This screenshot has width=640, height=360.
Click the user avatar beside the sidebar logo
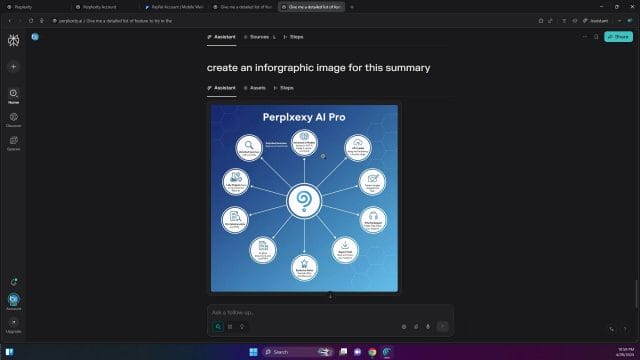tap(35, 37)
